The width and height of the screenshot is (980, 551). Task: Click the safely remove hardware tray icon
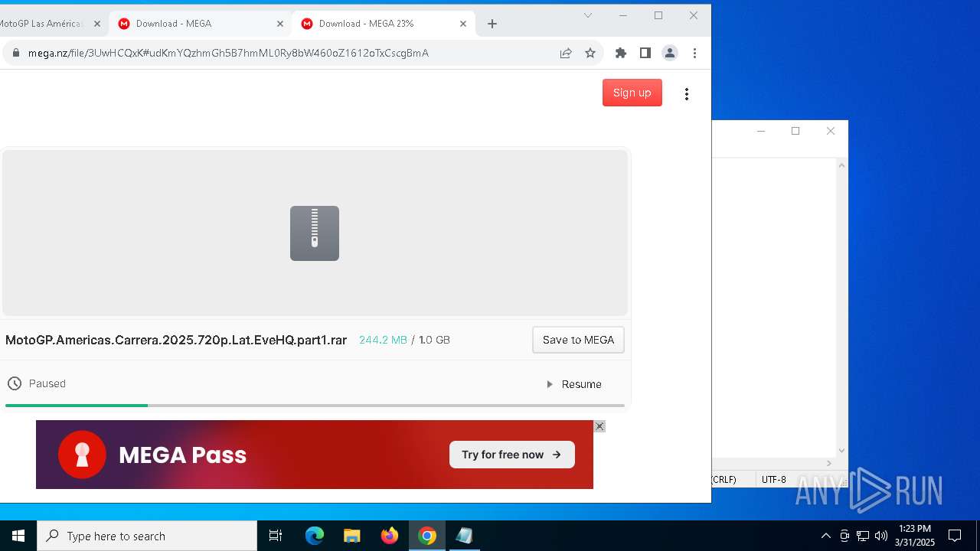coord(844,536)
